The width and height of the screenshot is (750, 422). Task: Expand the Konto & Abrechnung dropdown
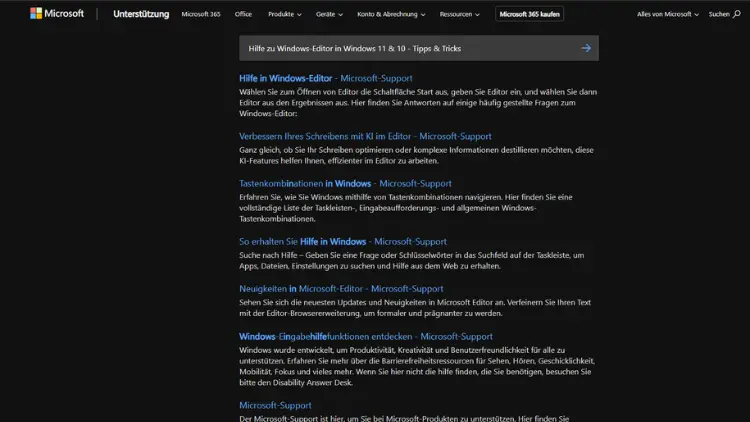(391, 14)
